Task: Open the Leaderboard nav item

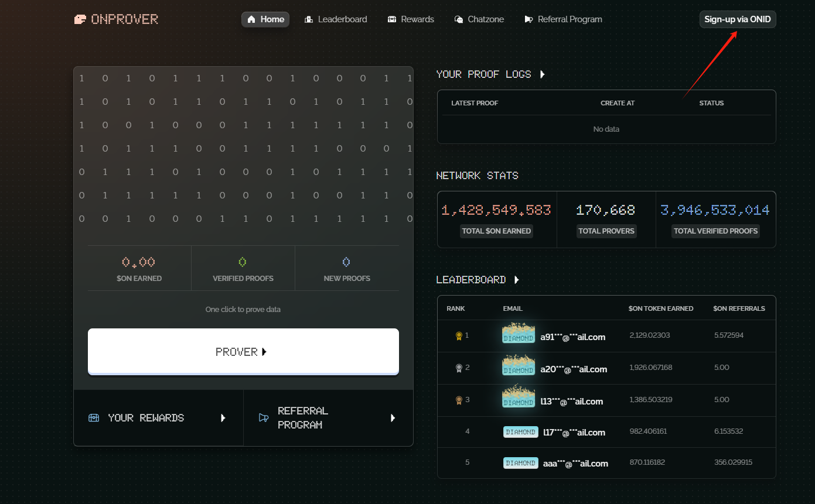Action: [336, 19]
